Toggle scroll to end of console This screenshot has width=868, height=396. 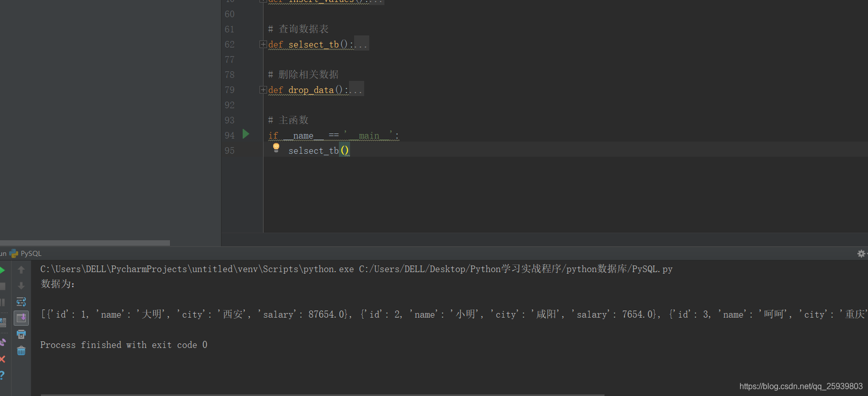click(x=21, y=318)
